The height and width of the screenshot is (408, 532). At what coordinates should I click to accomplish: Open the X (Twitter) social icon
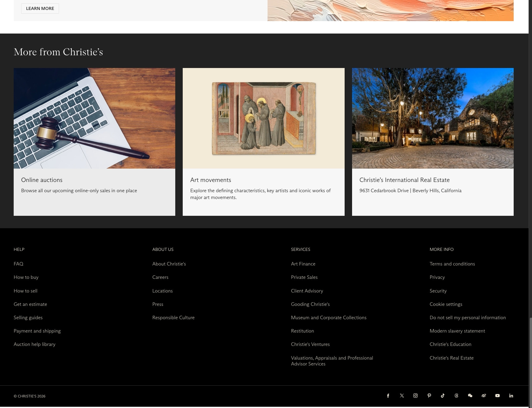(x=402, y=396)
